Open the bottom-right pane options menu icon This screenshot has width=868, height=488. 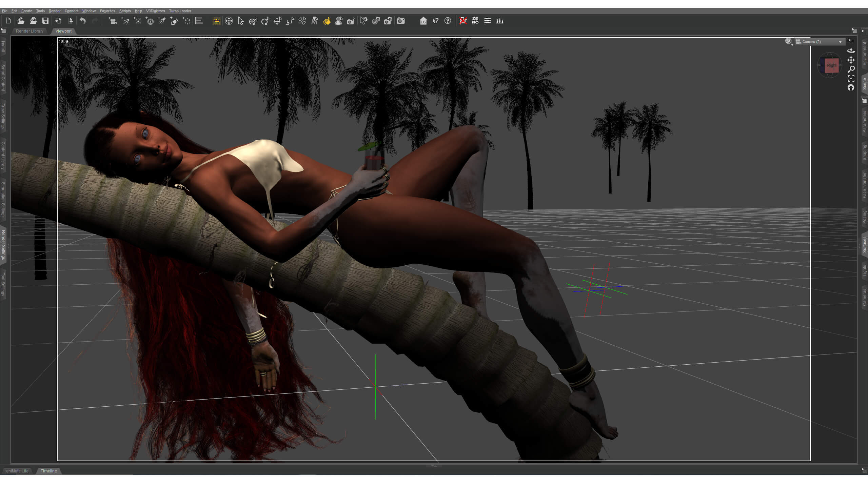(x=864, y=470)
